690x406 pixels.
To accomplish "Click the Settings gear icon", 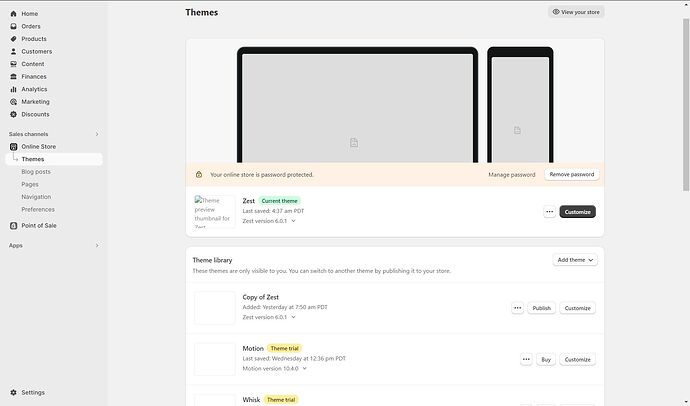I will click(x=13, y=392).
